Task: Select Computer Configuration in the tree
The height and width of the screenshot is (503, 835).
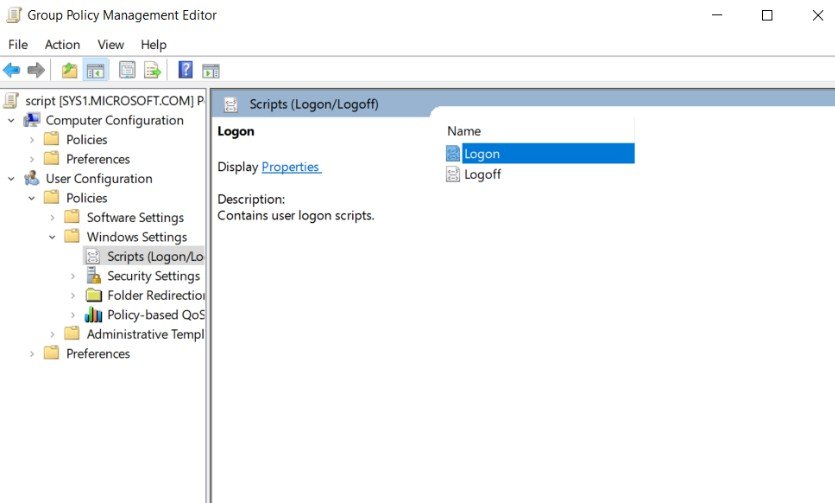Action: [114, 120]
